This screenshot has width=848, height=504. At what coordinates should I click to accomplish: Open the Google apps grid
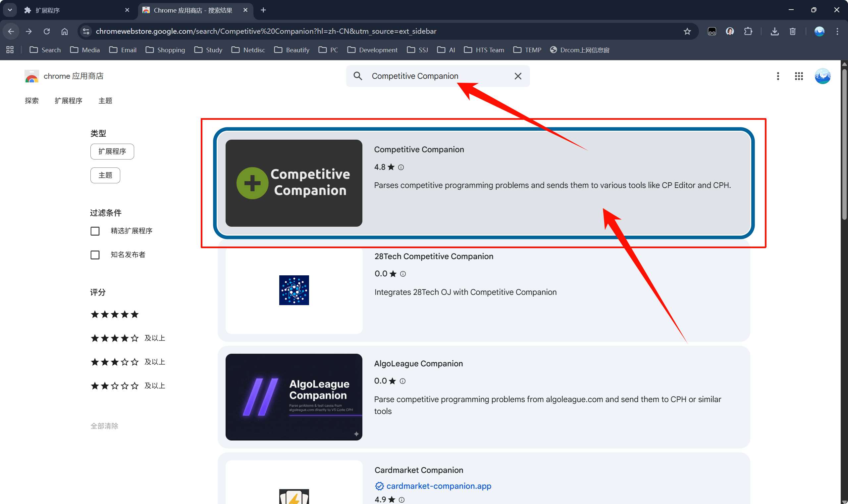click(799, 76)
